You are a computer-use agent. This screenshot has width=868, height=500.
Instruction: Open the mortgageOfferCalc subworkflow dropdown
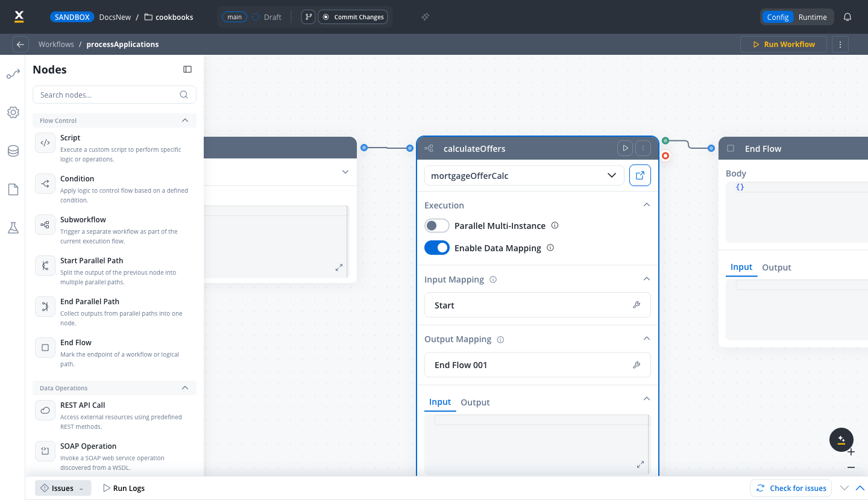pos(524,175)
